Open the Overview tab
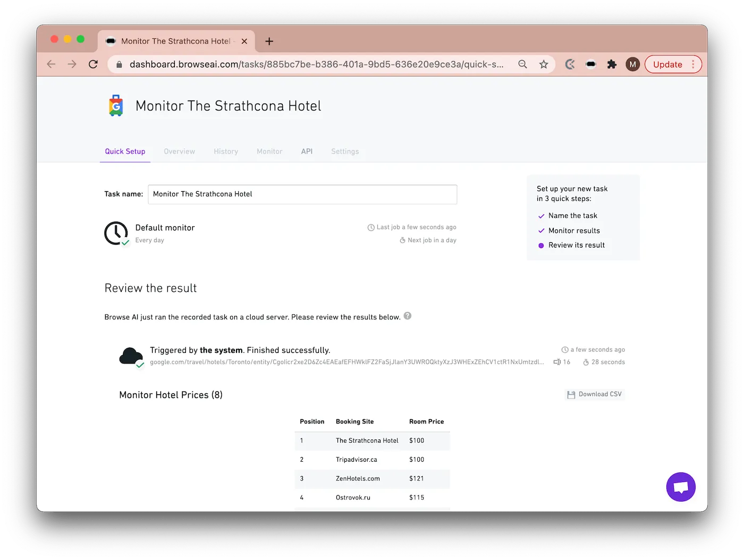The height and width of the screenshot is (560, 744). click(180, 151)
